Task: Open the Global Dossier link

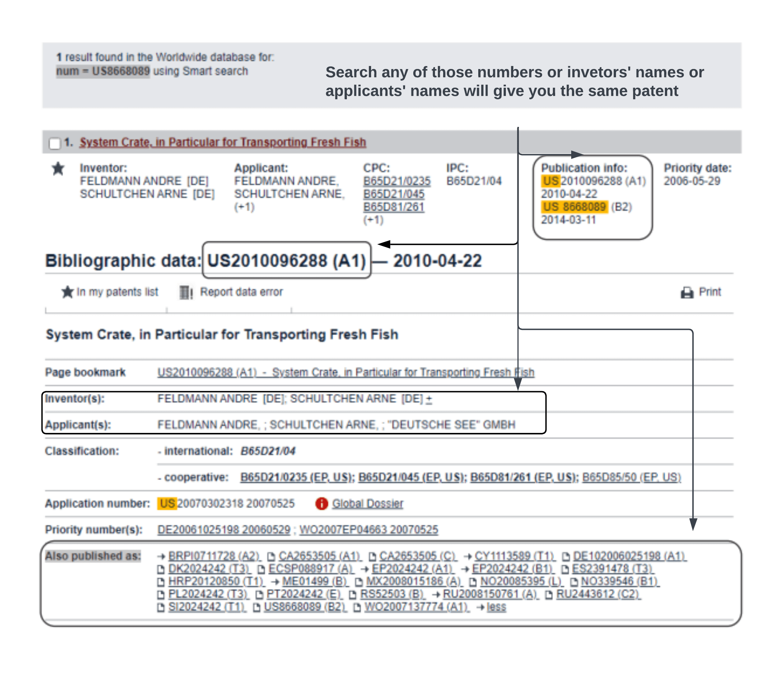Action: tap(367, 503)
